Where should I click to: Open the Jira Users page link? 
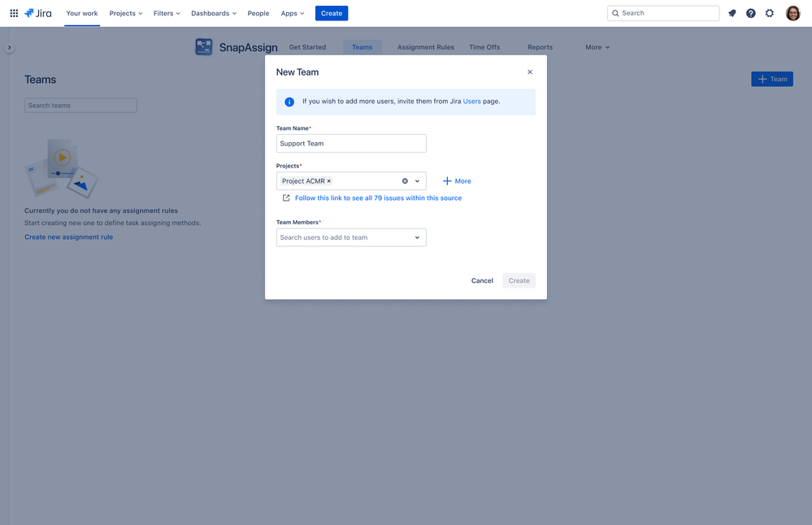click(471, 102)
